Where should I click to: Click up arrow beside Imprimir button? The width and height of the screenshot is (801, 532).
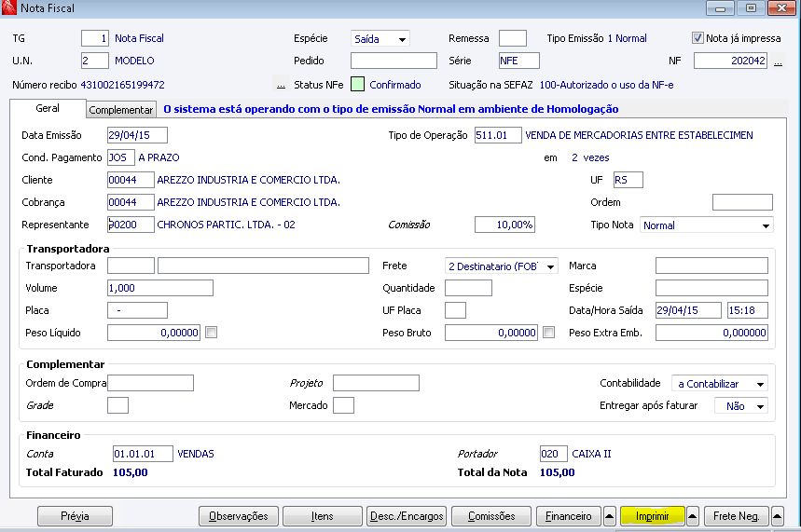pos(693,516)
